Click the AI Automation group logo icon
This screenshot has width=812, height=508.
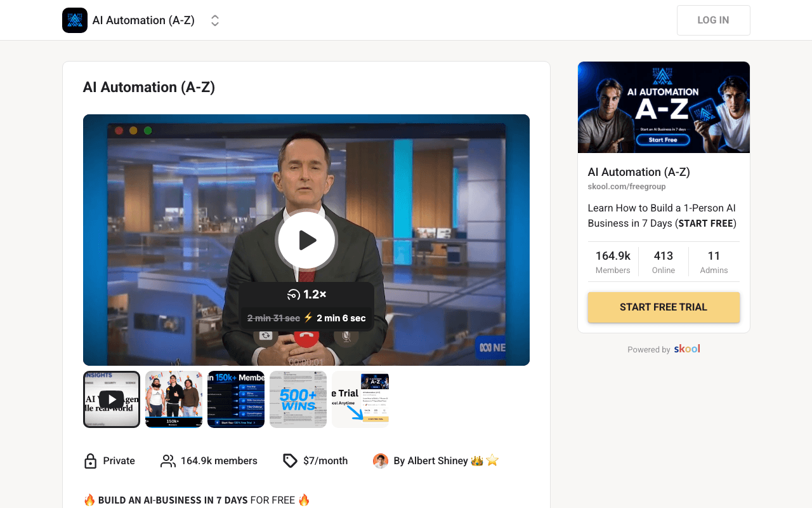75,20
